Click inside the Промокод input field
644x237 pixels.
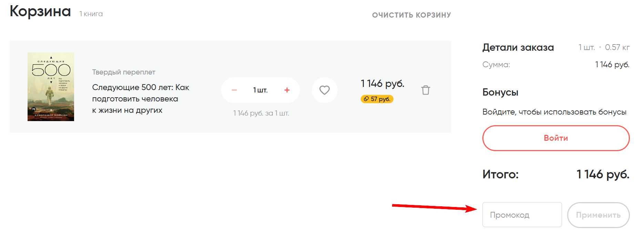[x=522, y=215]
